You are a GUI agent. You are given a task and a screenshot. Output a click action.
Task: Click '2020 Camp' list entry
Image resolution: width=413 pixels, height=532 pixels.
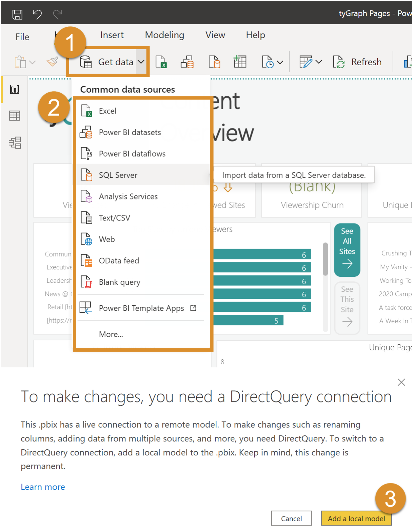coord(395,294)
